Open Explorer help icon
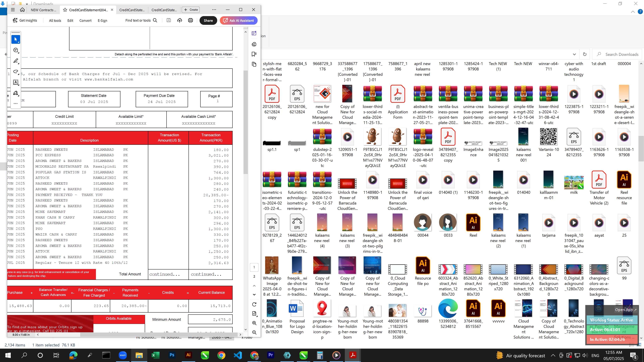 (640, 12)
